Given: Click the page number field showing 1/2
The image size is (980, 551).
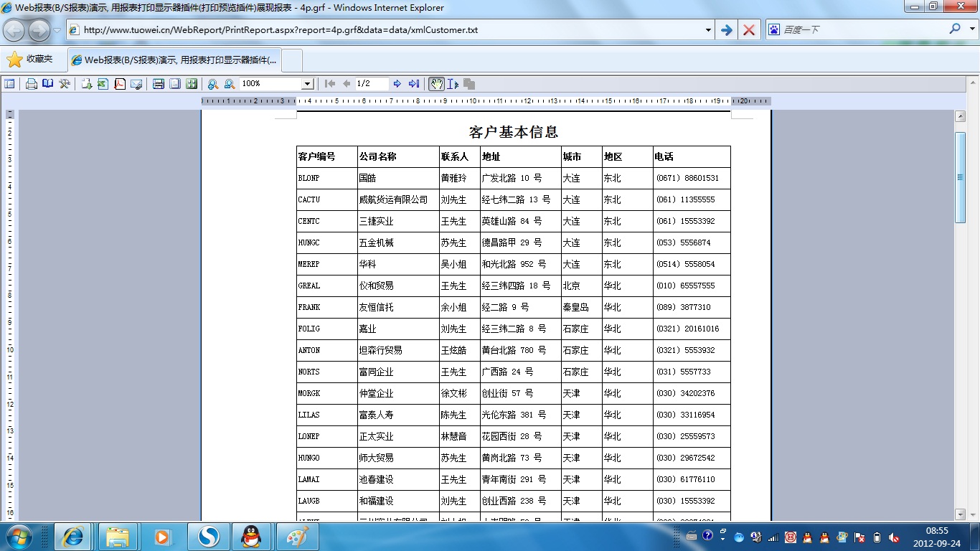Looking at the screenshot, I should point(372,84).
